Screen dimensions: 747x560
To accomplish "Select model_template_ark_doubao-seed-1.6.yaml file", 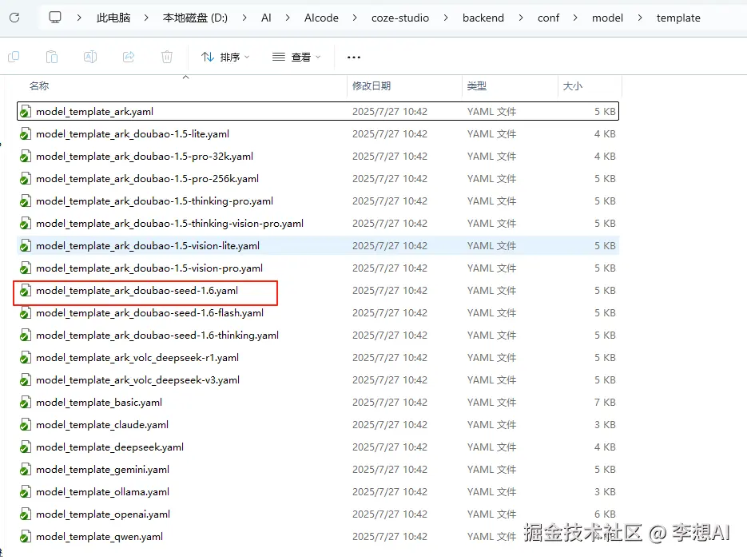I will click(318, 291).
